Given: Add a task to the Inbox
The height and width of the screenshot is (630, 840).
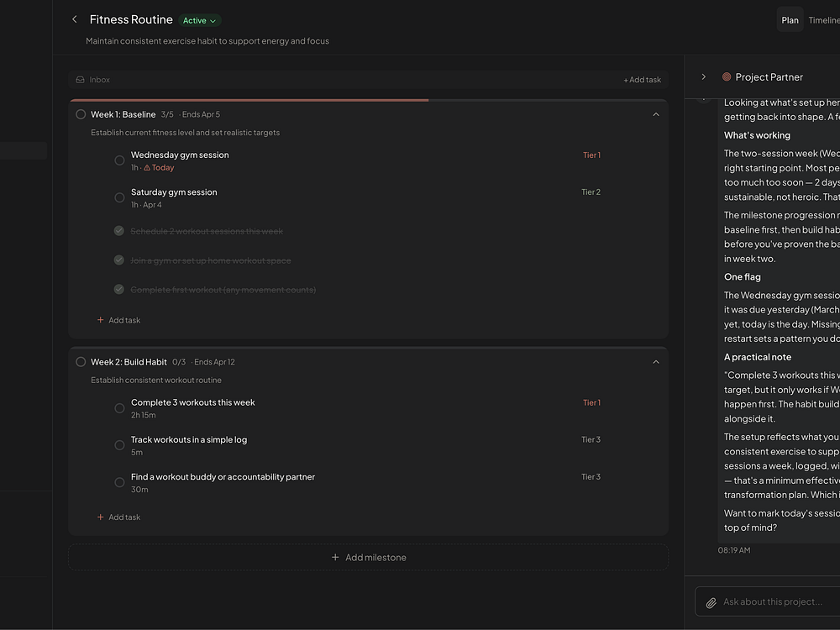Looking at the screenshot, I should tap(642, 80).
